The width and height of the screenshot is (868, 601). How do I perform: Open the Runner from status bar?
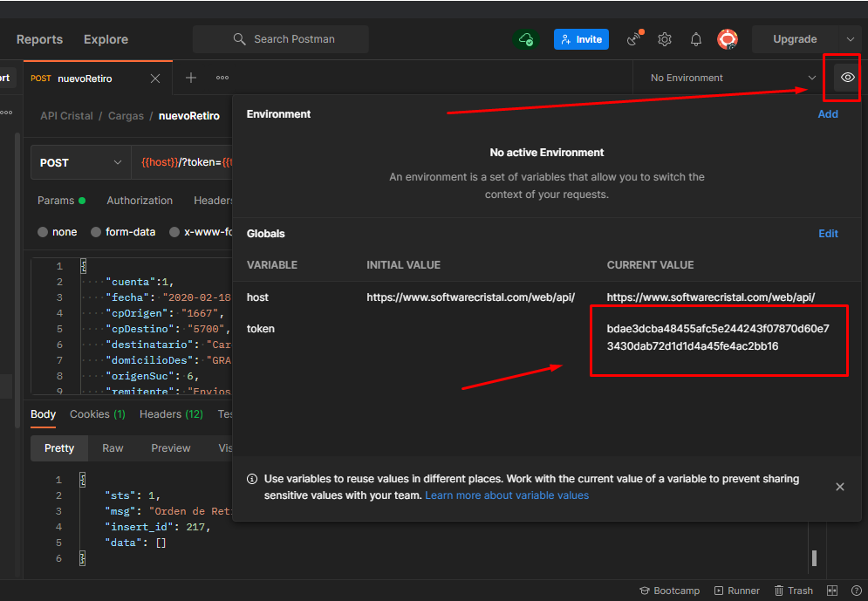737,591
